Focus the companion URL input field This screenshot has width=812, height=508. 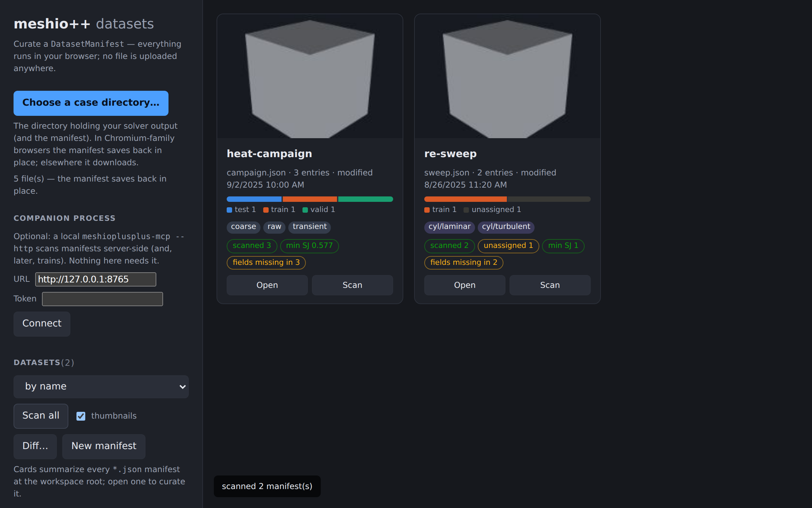[96, 279]
